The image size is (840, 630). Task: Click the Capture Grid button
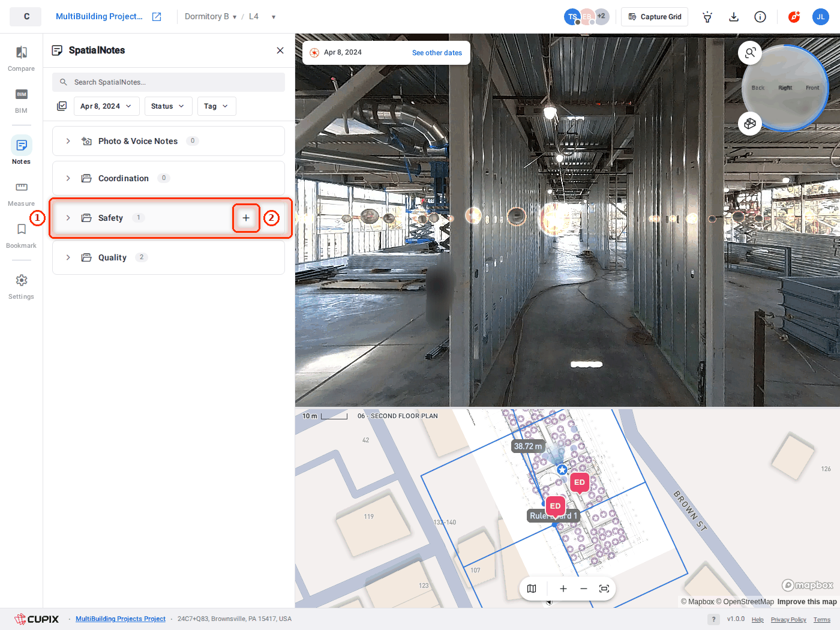click(x=655, y=17)
